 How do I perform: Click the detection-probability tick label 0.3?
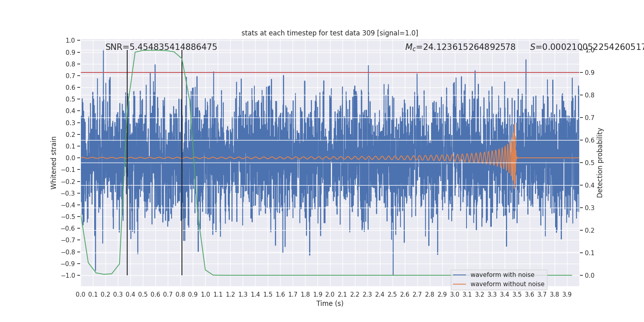(x=590, y=208)
